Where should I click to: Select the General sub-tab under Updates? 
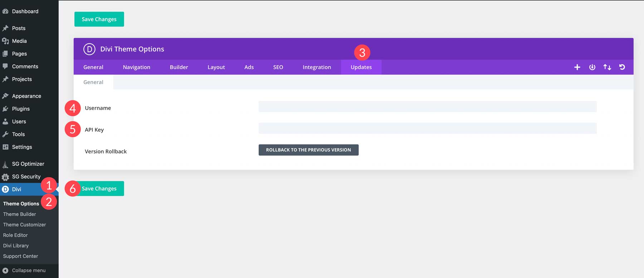coord(93,82)
